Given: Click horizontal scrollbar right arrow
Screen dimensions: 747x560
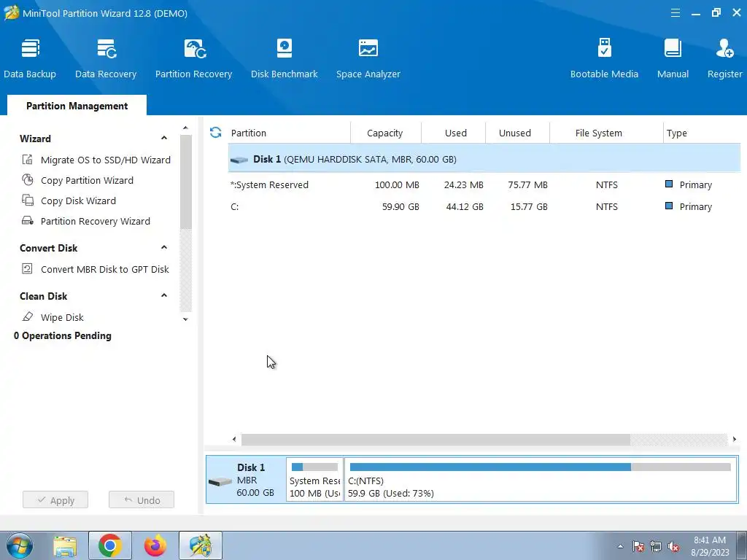Looking at the screenshot, I should [x=734, y=439].
